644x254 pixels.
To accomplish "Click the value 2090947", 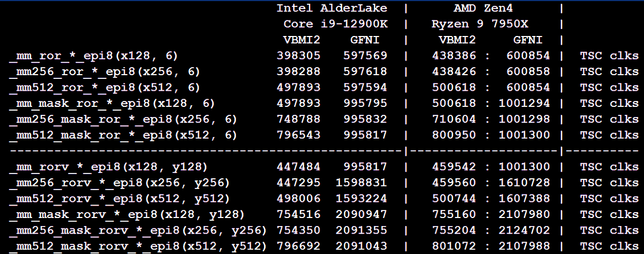I will click(x=361, y=214).
